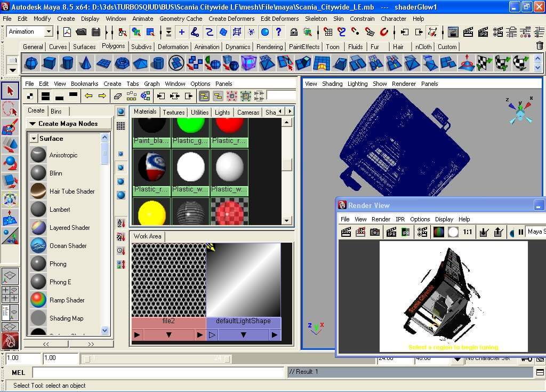Viewport: 546px width, 392px height.
Task: Collapse the Surface shader category
Action: 34,139
